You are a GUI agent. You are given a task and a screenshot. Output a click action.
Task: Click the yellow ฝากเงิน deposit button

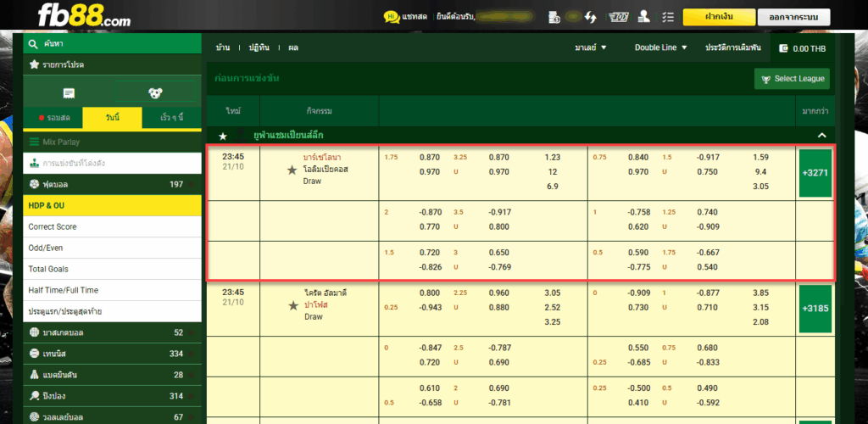tap(719, 17)
